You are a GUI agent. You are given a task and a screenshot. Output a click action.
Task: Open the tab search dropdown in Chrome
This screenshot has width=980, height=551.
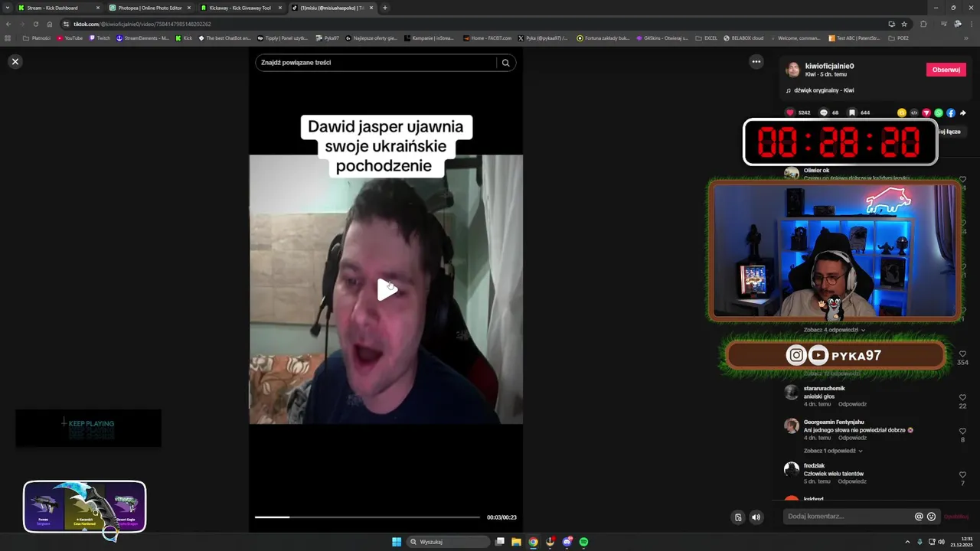7,8
